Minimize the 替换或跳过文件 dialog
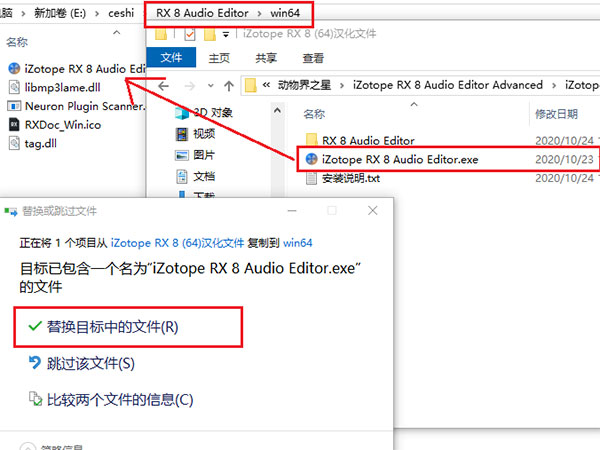The height and width of the screenshot is (450, 600). pos(292,210)
